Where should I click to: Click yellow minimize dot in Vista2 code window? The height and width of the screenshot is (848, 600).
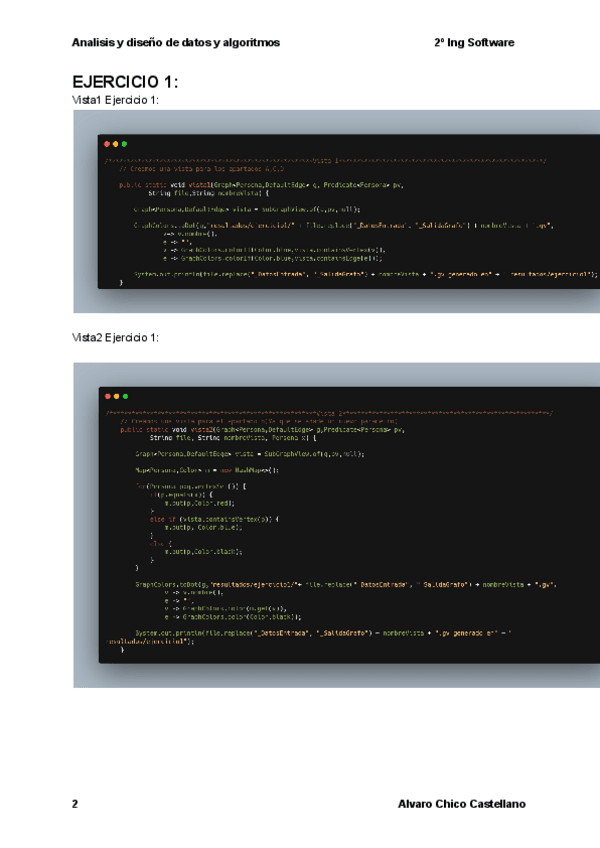click(x=116, y=396)
